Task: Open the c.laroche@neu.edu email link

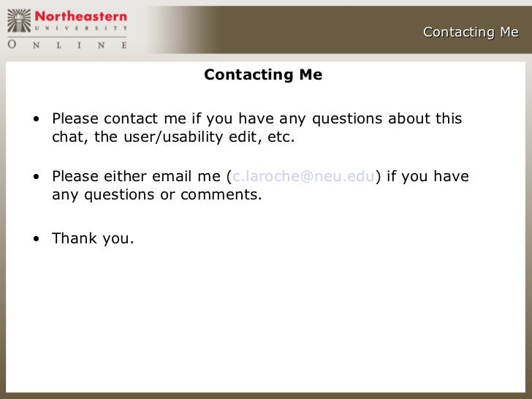Action: pos(304,176)
